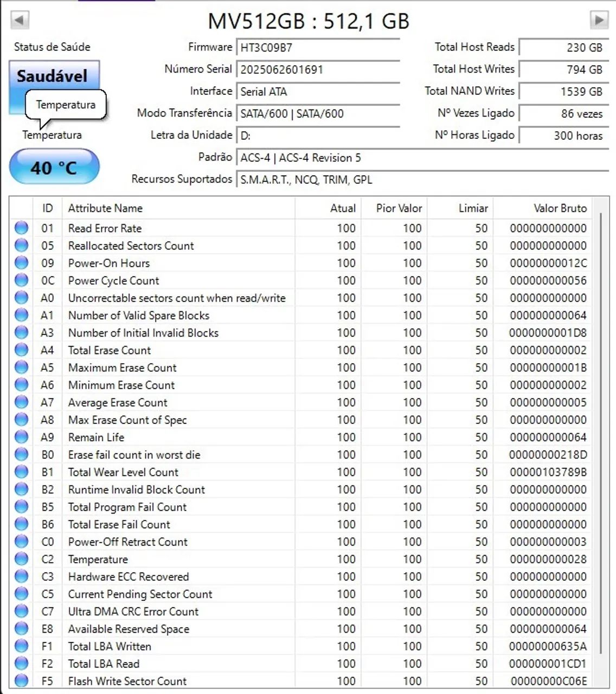Click status icon of Total Program Fail Count
The height and width of the screenshot is (694, 616).
coord(21,506)
